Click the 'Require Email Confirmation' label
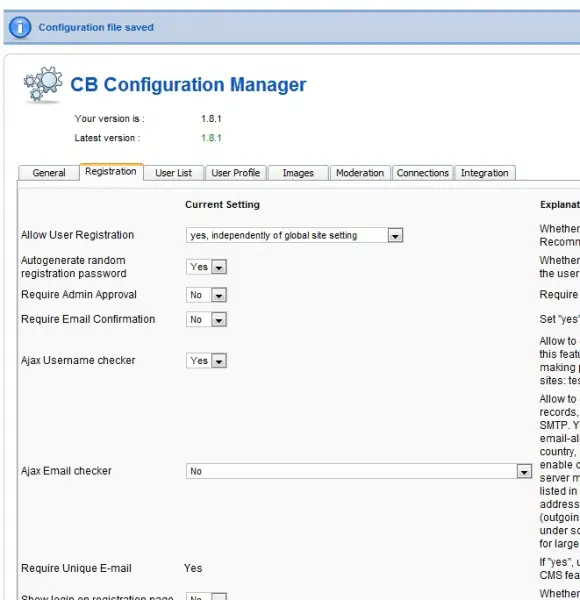Image resolution: width=580 pixels, height=600 pixels. (88, 319)
